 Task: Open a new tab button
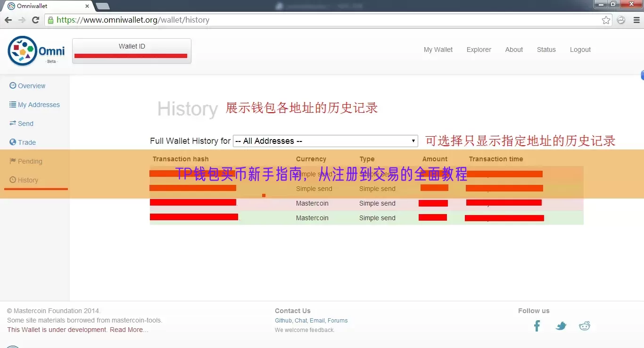click(x=102, y=6)
